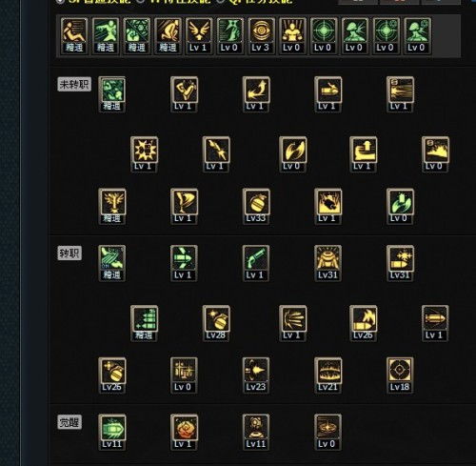The height and width of the screenshot is (466, 476).
Task: Click the 觉醒 section label
Action: 69,422
